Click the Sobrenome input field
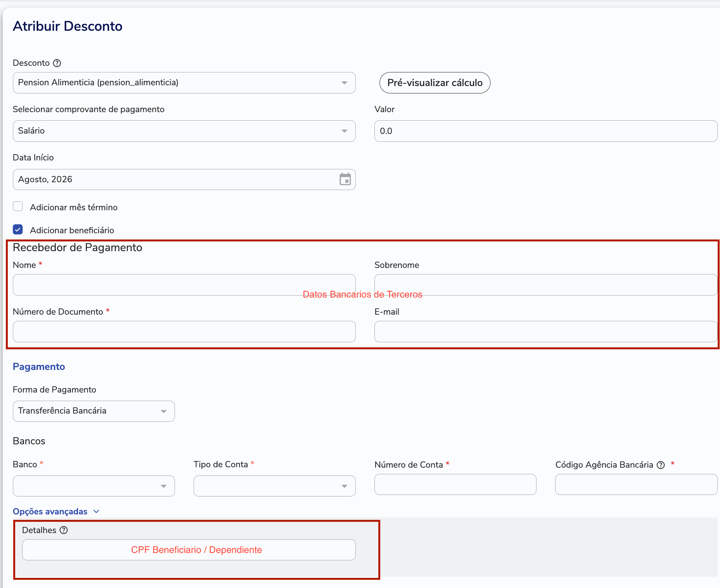720x588 pixels. pyautogui.click(x=546, y=285)
